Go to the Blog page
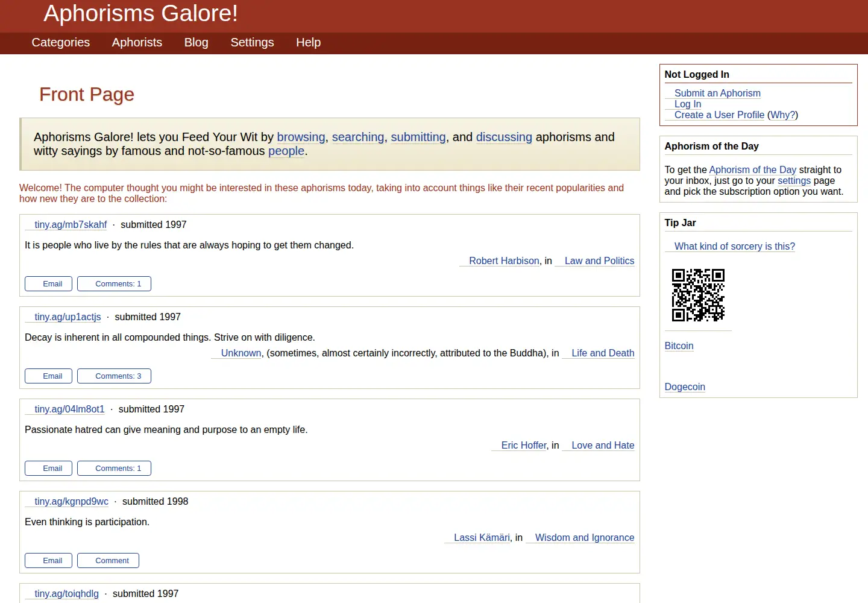 [196, 42]
